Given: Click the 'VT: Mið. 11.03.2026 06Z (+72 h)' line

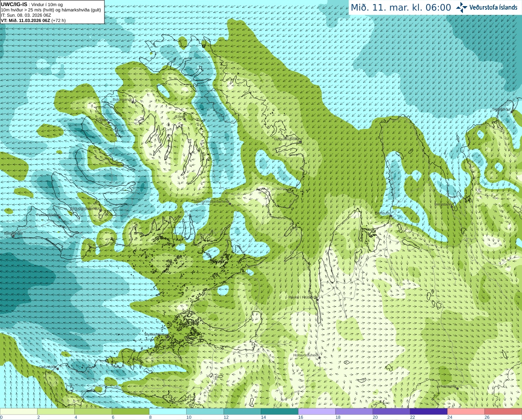Looking at the screenshot, I should 33,20.
